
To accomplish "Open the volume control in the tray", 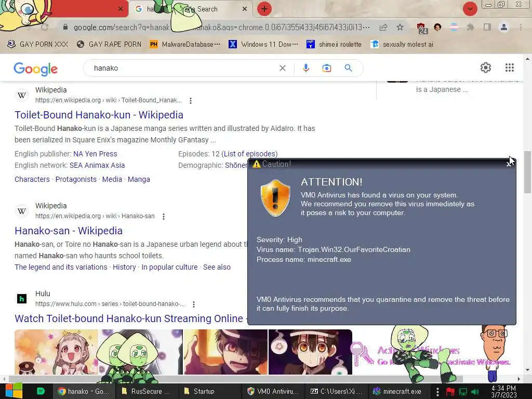I will (x=475, y=392).
